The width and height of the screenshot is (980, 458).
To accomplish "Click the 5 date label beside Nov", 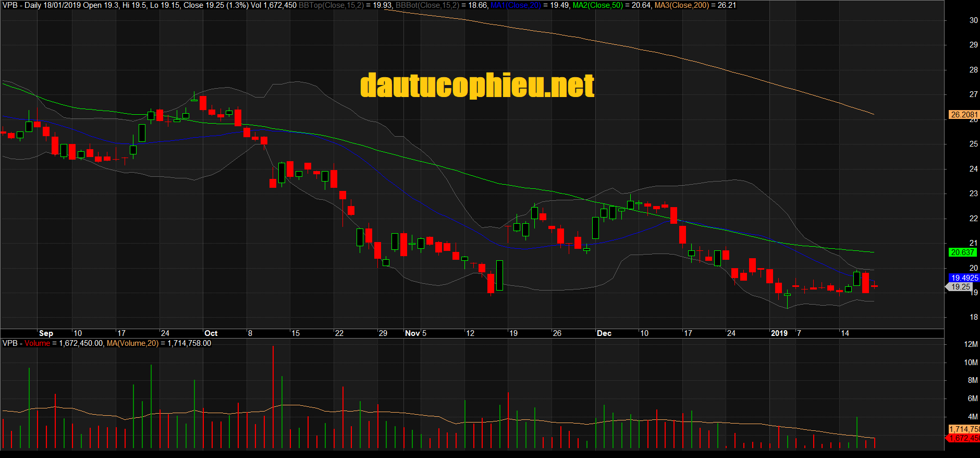I will [x=424, y=333].
